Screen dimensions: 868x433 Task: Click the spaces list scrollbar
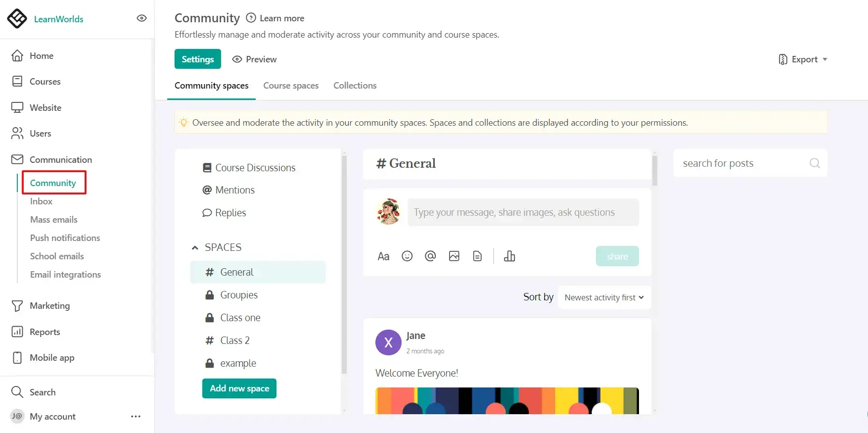tap(344, 265)
